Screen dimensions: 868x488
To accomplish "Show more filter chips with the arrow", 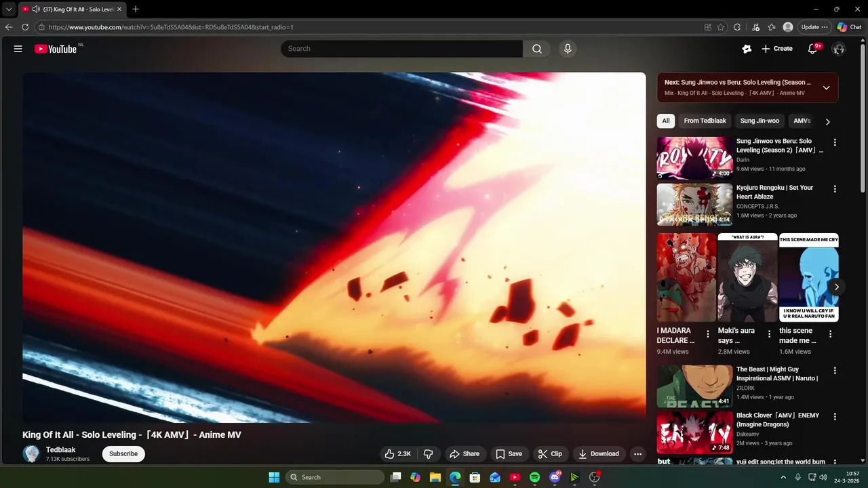I will (827, 121).
